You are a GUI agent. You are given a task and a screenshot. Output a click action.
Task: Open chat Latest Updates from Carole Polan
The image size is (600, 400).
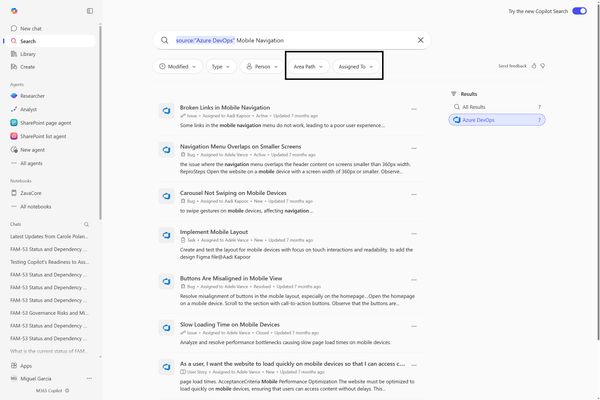pyautogui.click(x=49, y=236)
